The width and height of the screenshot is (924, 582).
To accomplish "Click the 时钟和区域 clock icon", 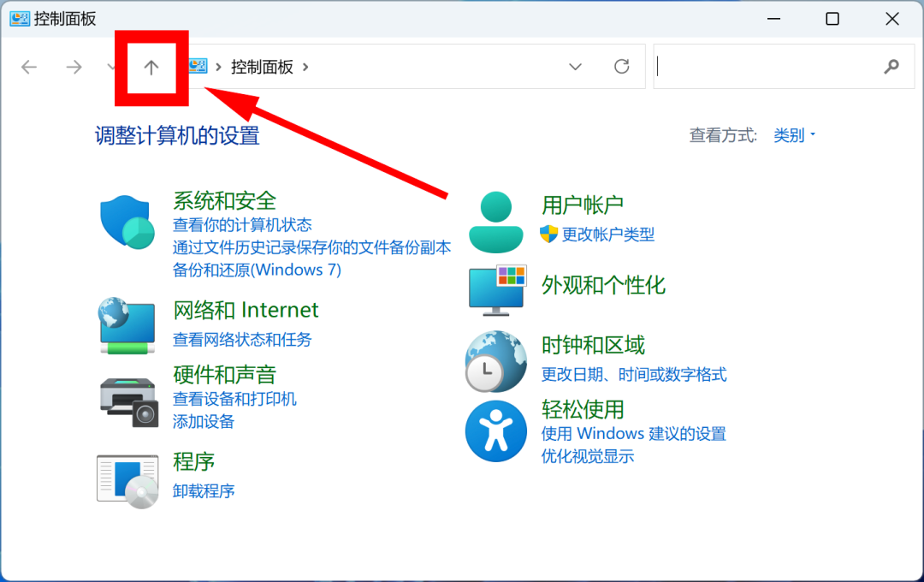I will tap(496, 362).
